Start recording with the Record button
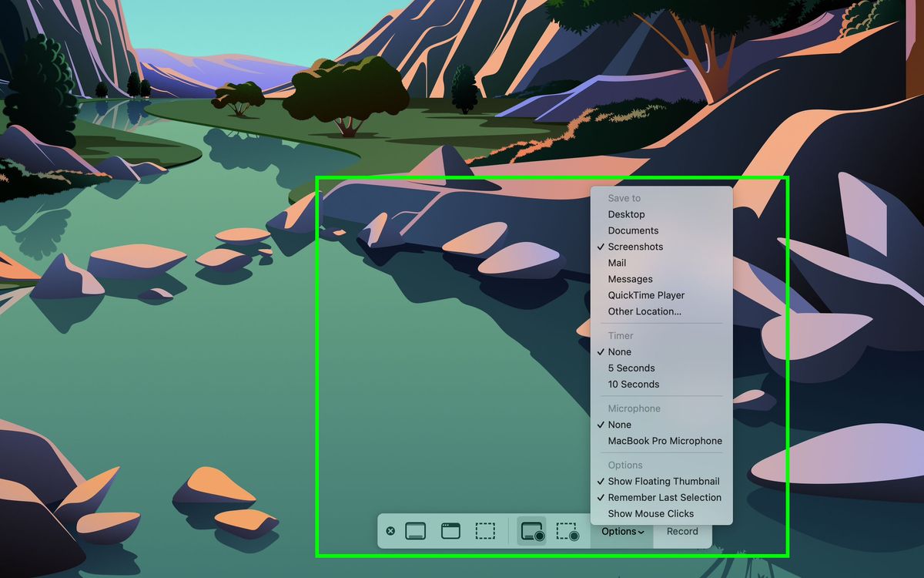Viewport: 924px width, 578px height. click(682, 531)
